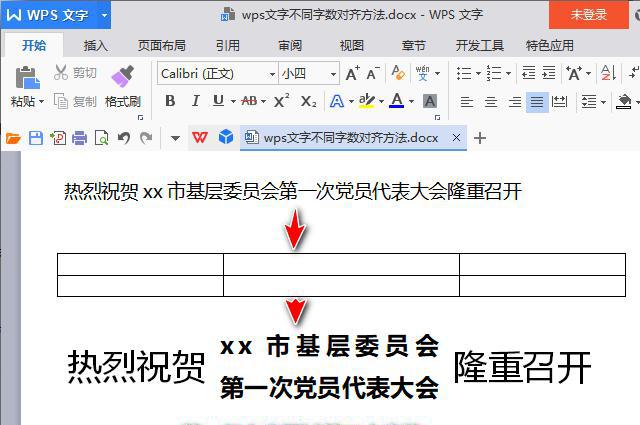Switch to 视图 ribbon tab

point(352,45)
